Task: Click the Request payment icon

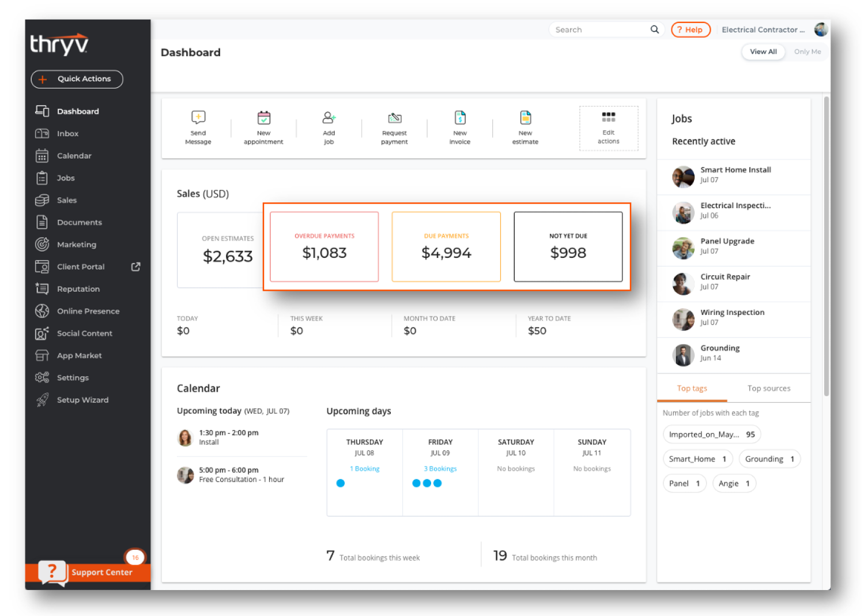Action: 395,118
